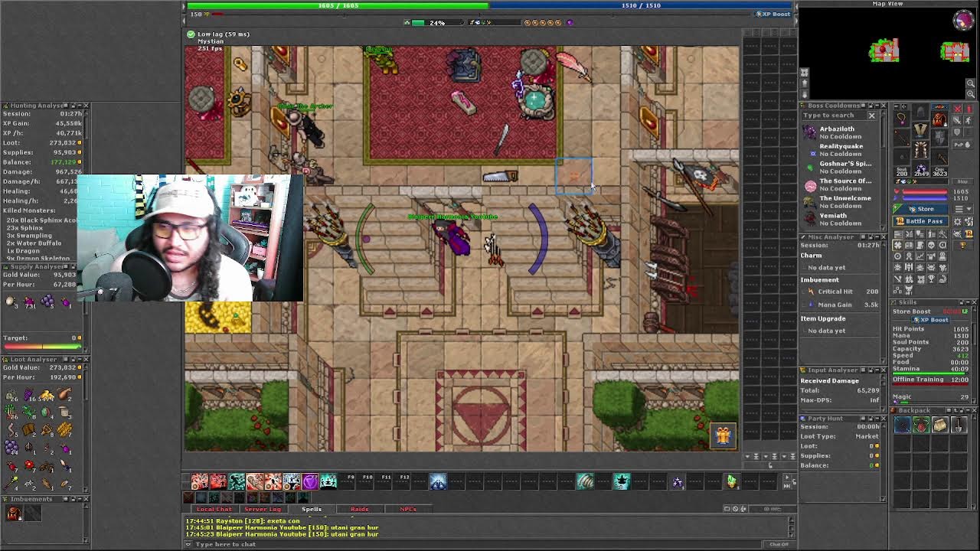
Task: Open chat channel dropdown arrow
Action: [x=188, y=544]
